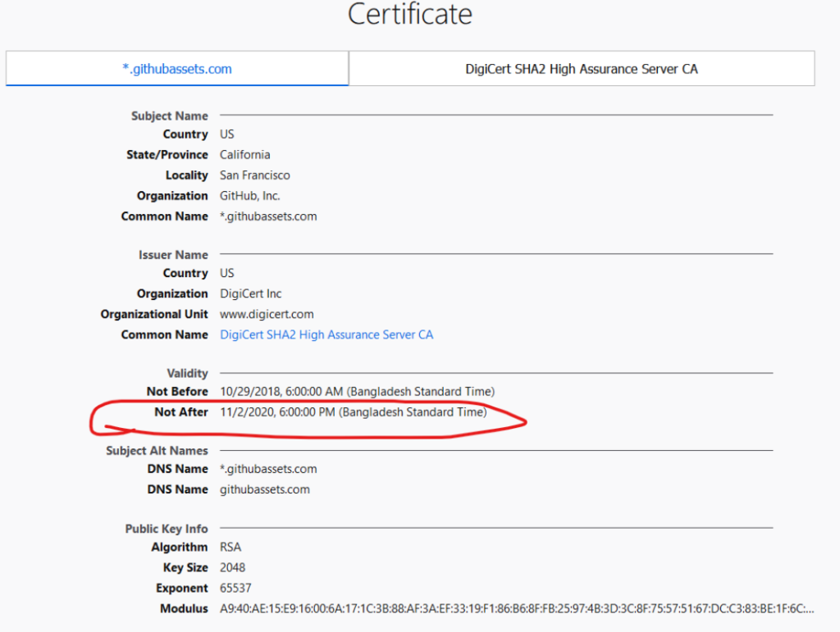Select the 2048 key size value
840x632 pixels.
pyautogui.click(x=232, y=568)
